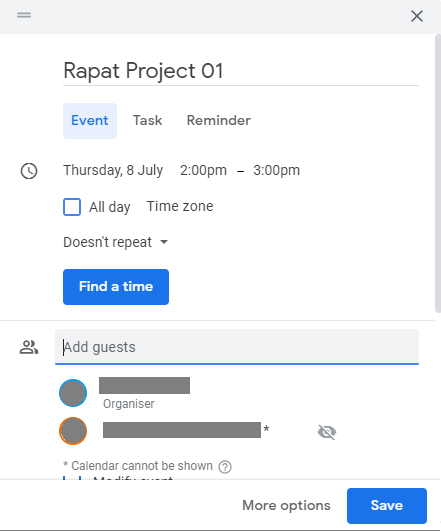Enable the All day checkbox
441x531 pixels.
[72, 207]
